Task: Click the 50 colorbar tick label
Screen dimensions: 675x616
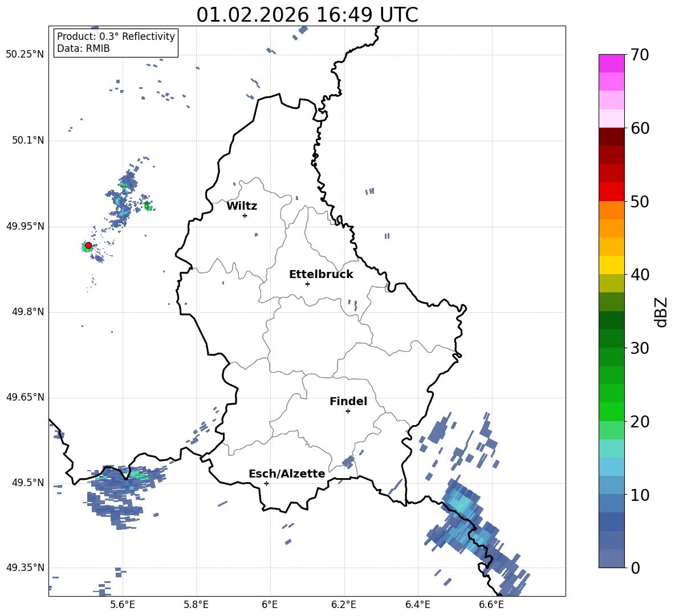Action: point(640,201)
